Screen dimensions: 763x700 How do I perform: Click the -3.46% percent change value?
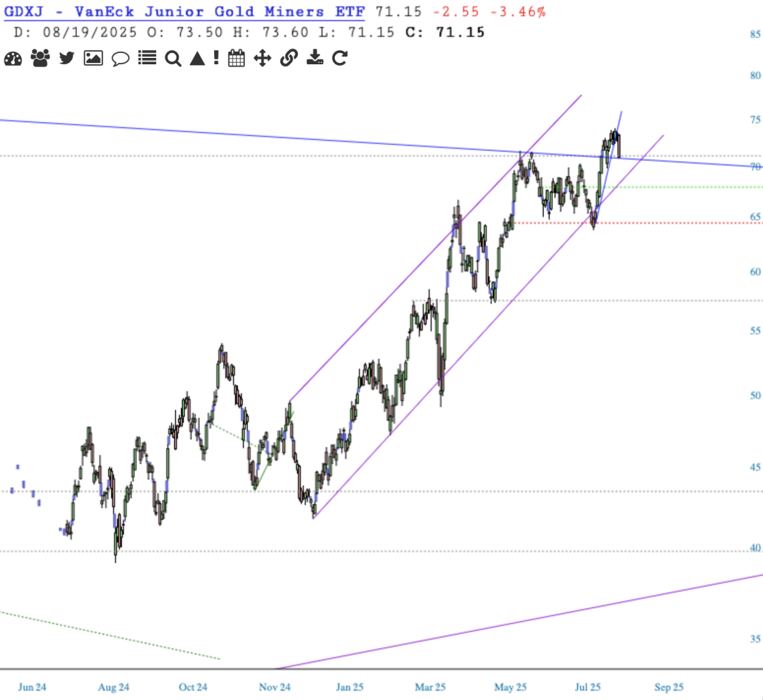[518, 12]
